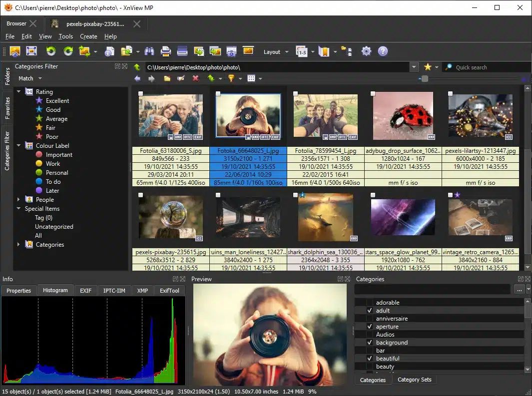Switch to the Histogram tab

(55, 290)
